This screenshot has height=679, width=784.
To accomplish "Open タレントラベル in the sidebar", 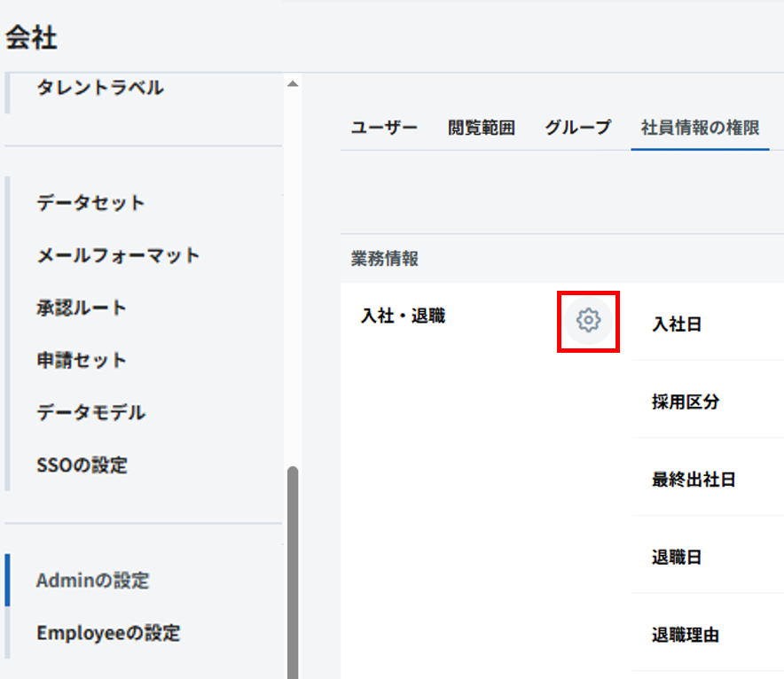I will click(x=100, y=88).
